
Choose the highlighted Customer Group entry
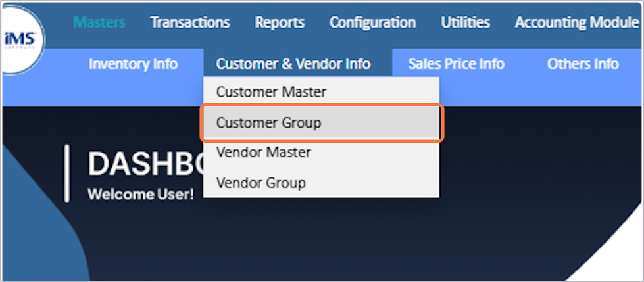tap(268, 122)
